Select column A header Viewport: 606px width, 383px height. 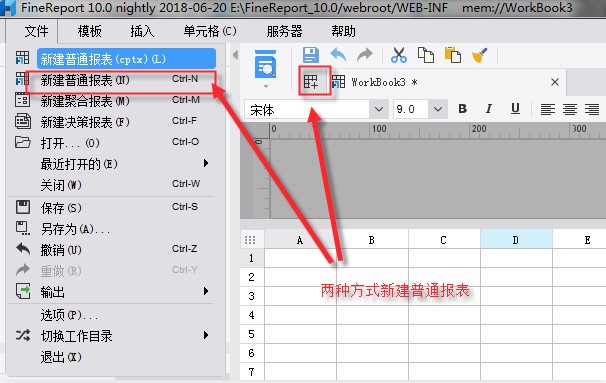click(300, 240)
